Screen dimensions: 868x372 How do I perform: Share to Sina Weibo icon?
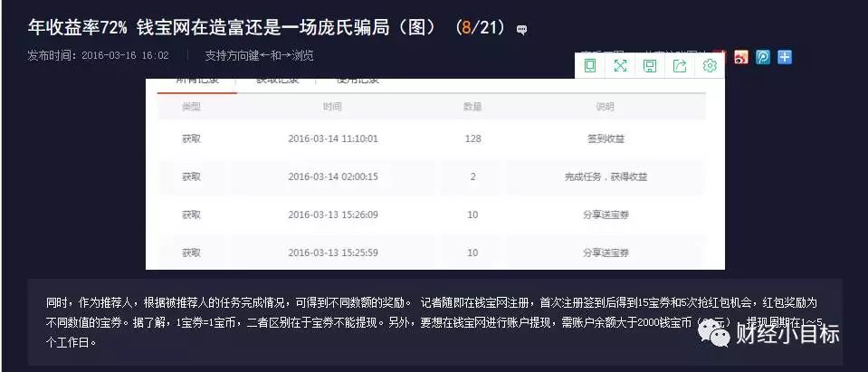pyautogui.click(x=740, y=56)
